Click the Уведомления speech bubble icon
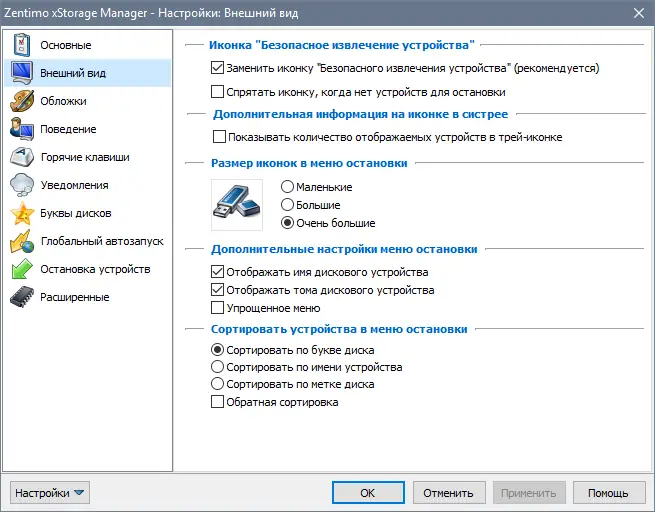Image resolution: width=655 pixels, height=512 pixels. point(21,185)
